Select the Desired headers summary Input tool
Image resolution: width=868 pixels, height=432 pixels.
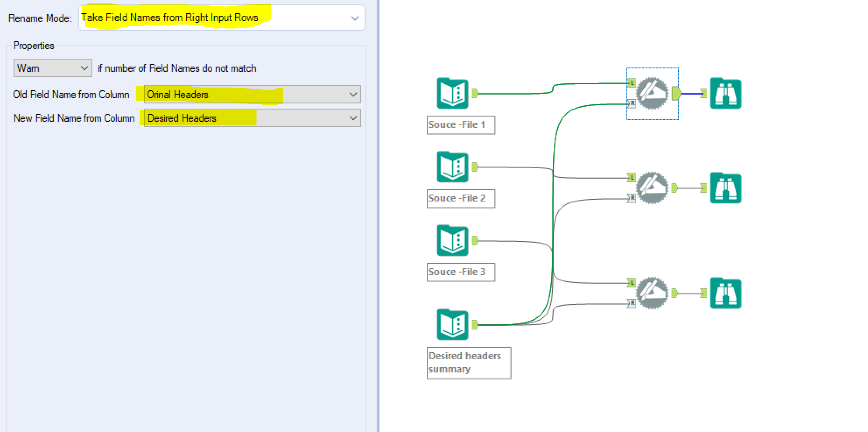click(452, 324)
